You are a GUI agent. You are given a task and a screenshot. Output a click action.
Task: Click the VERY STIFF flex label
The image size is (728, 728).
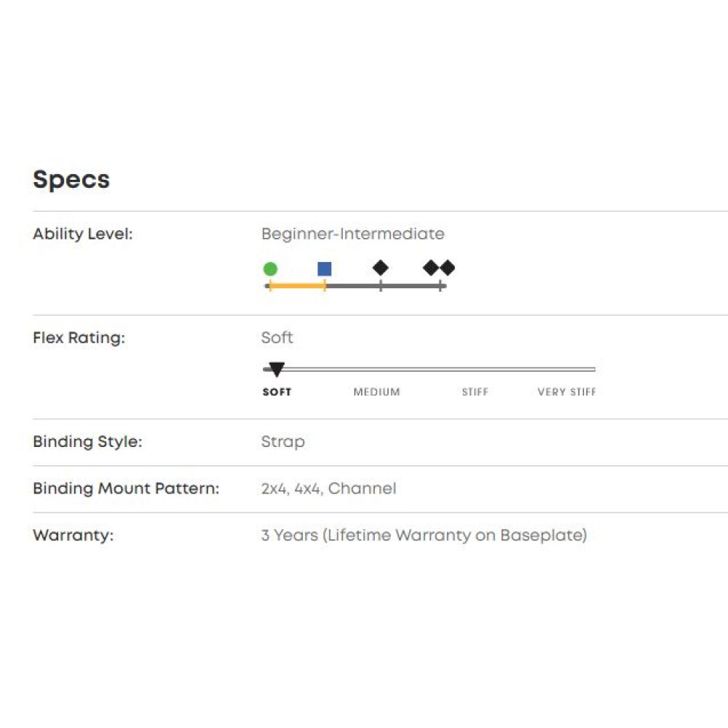click(566, 392)
